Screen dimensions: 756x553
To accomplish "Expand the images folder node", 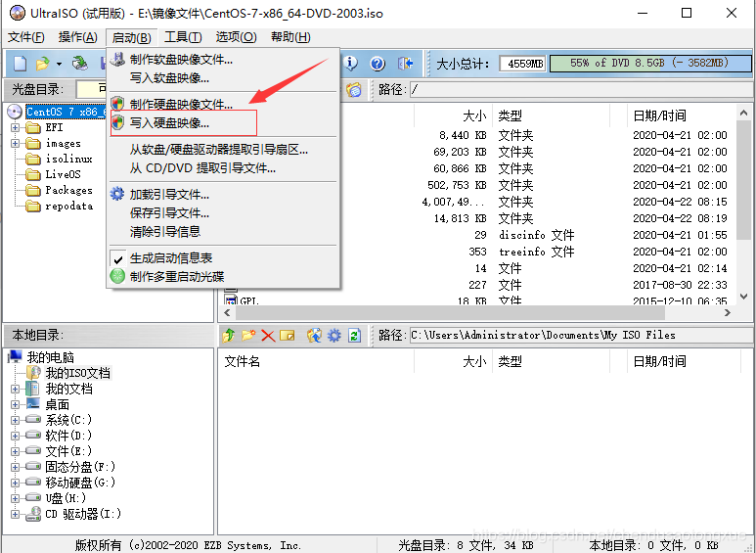I will pos(15,143).
